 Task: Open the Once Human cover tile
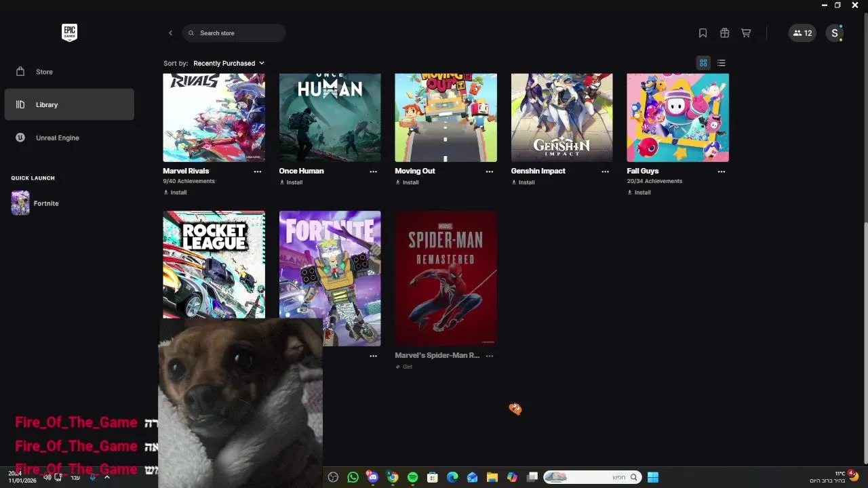tap(330, 117)
